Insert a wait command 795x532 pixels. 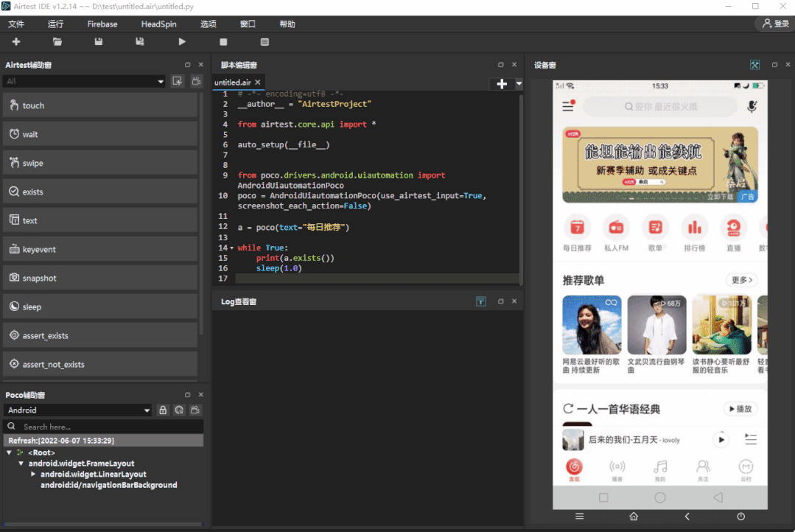[100, 134]
